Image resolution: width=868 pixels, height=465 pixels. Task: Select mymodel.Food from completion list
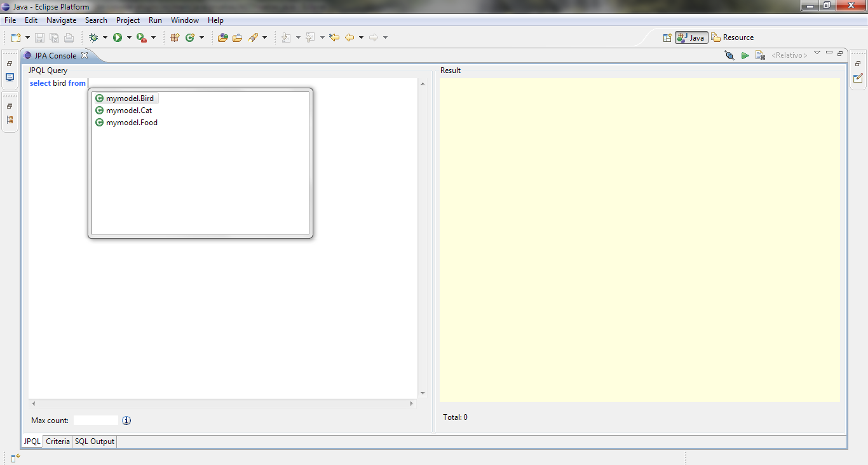click(126, 123)
